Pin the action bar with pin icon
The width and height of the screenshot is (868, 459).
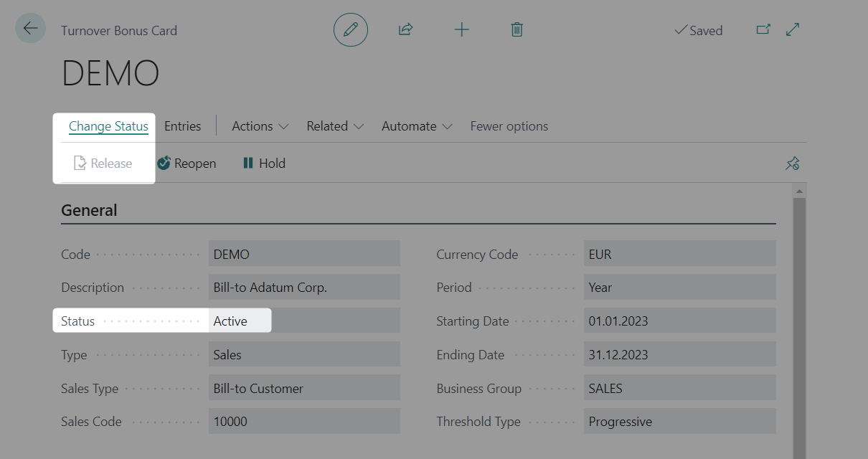pos(792,164)
